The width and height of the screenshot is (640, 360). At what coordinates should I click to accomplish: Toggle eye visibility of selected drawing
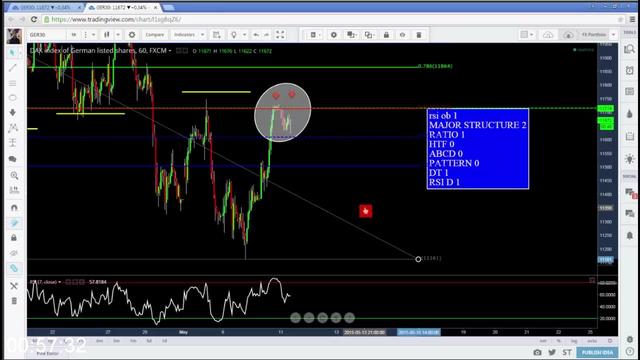point(402,35)
